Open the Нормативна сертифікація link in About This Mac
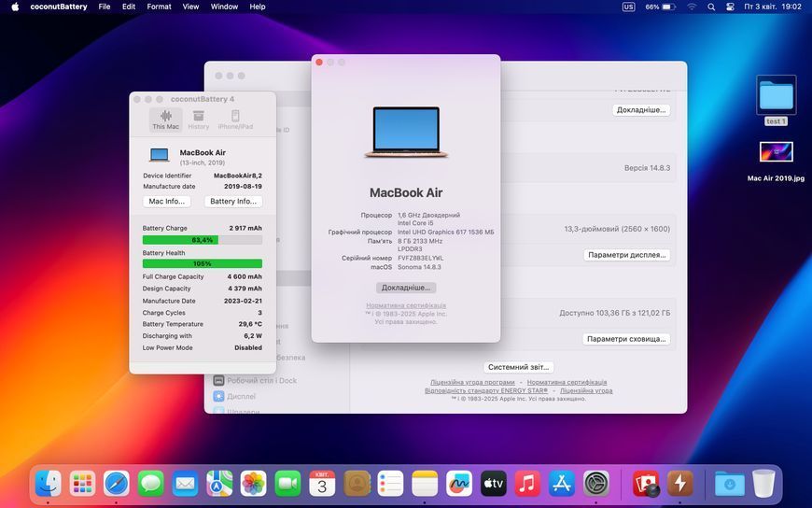The width and height of the screenshot is (812, 508). click(x=406, y=305)
